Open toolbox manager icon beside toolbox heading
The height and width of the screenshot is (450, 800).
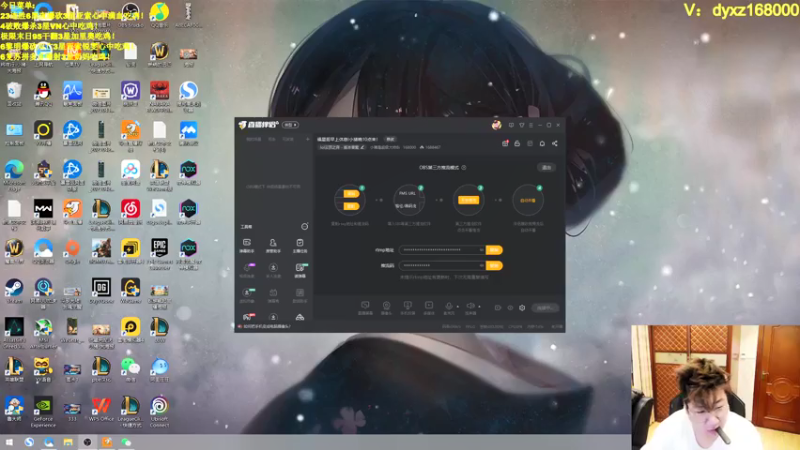point(305,226)
